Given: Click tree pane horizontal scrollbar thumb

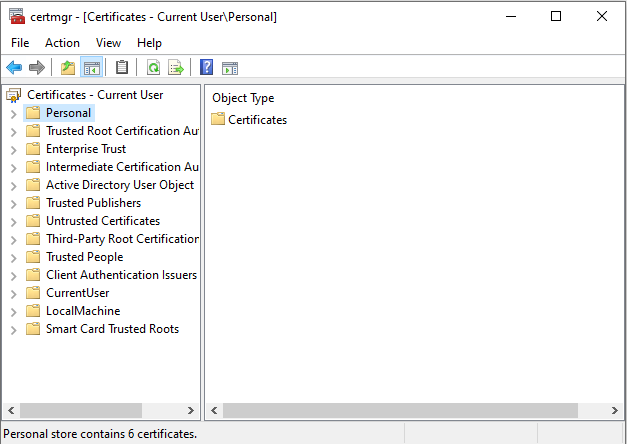Looking at the screenshot, I should click(81, 410).
